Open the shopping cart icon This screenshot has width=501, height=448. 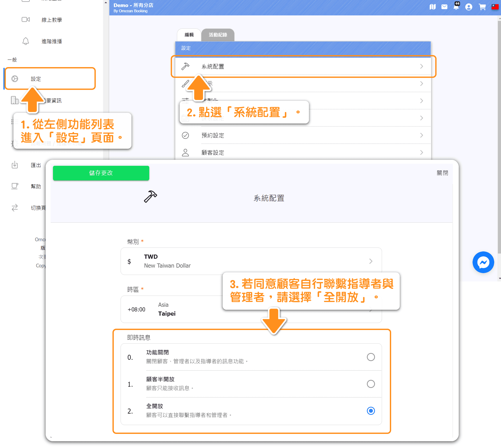click(482, 7)
